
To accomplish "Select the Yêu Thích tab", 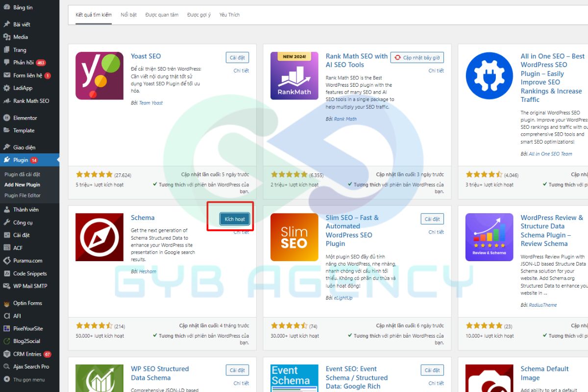I will click(229, 15).
